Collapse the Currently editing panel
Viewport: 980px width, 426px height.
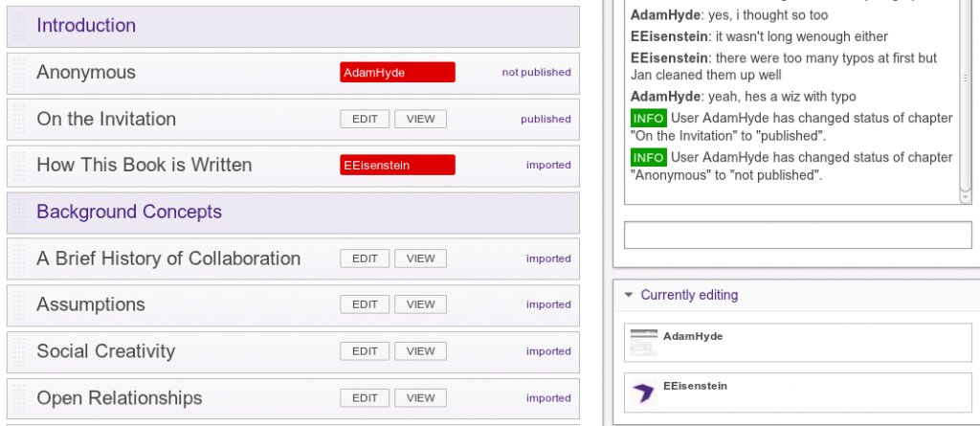pos(629,295)
